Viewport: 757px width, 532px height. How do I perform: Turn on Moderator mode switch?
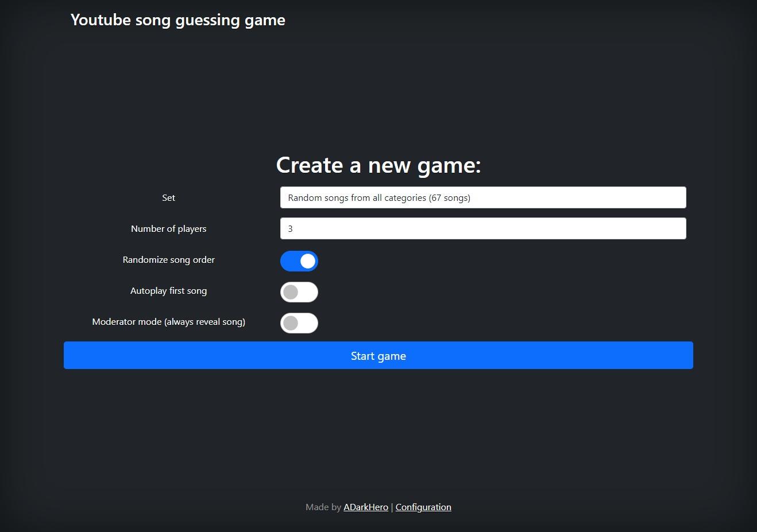pyautogui.click(x=299, y=323)
